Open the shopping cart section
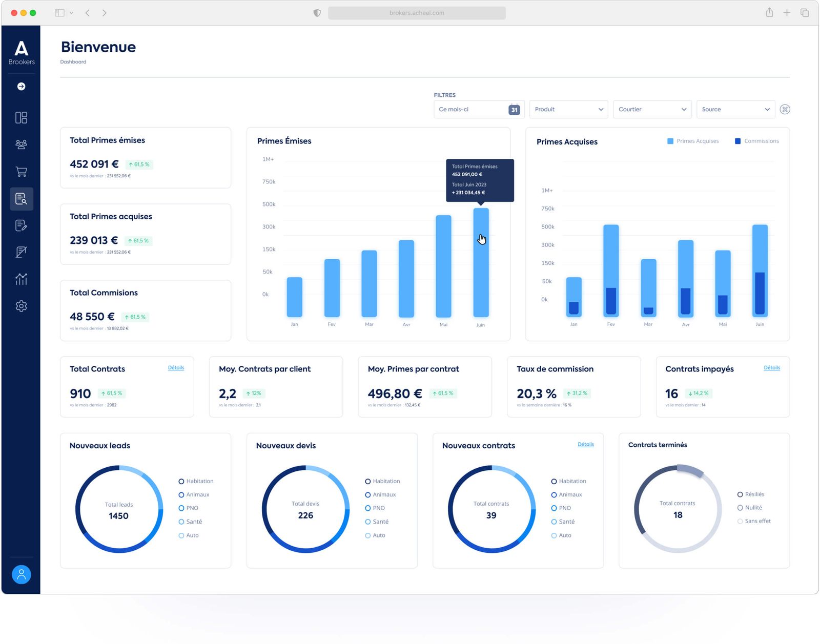The image size is (820, 644). [x=21, y=172]
